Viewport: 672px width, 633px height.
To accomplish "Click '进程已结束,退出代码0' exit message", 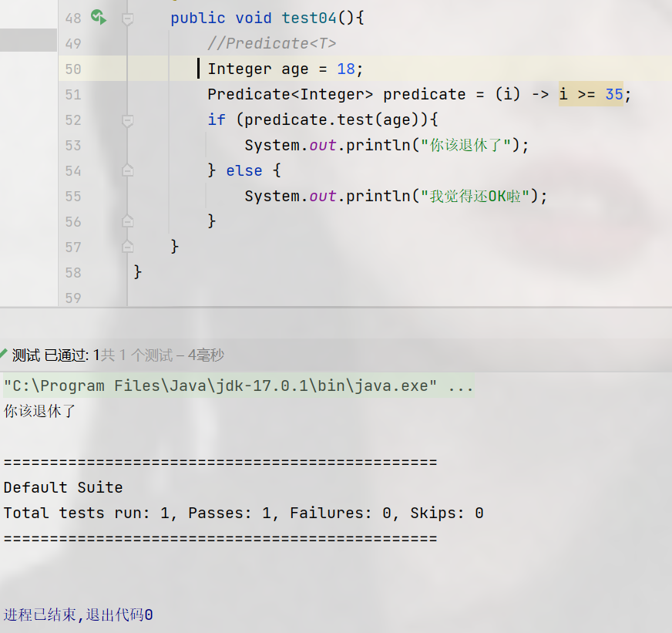I will (x=78, y=614).
